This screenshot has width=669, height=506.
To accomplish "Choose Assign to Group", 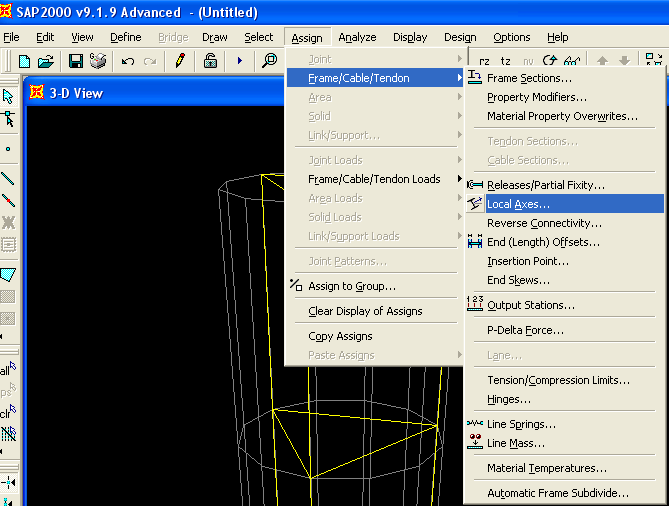I will point(375,286).
